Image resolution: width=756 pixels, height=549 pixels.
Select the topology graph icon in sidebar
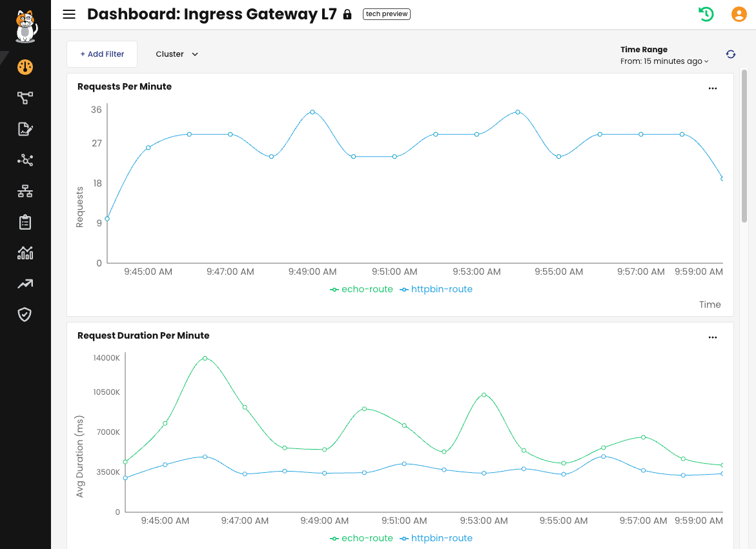point(25,97)
